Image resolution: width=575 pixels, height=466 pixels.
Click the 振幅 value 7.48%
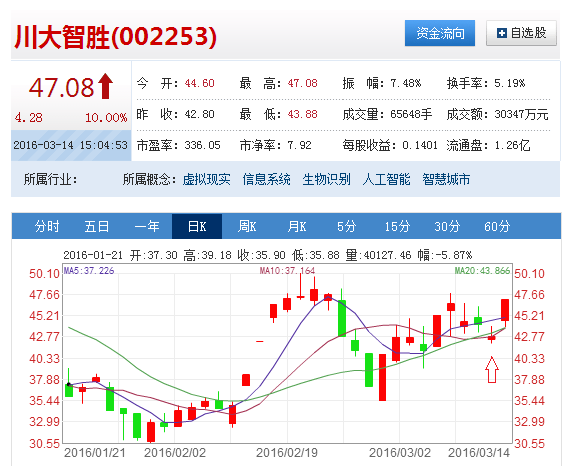pos(406,83)
